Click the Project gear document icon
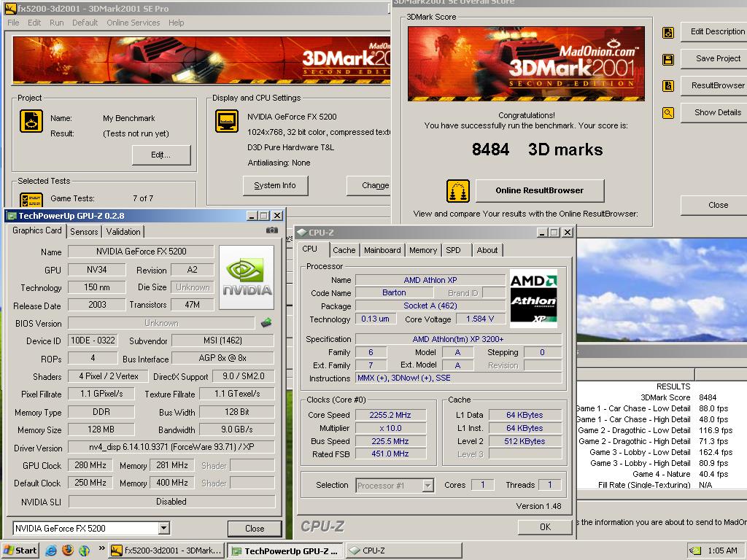This screenshot has width=747, height=560. (31, 121)
